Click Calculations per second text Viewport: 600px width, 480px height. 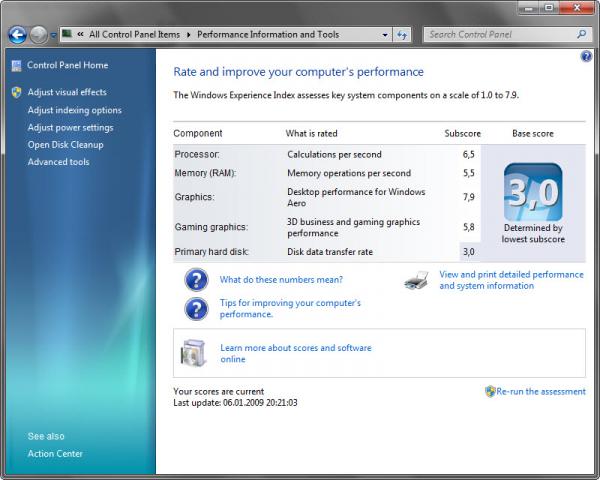334,155
